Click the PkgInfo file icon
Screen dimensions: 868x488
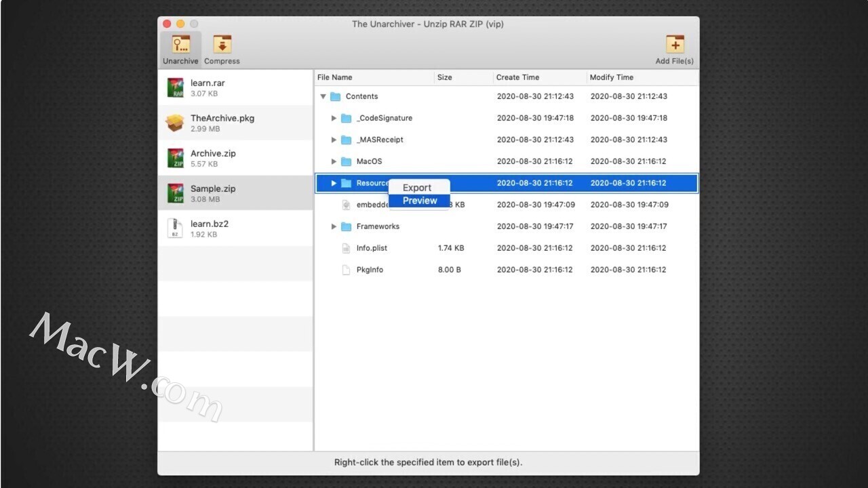pos(346,270)
